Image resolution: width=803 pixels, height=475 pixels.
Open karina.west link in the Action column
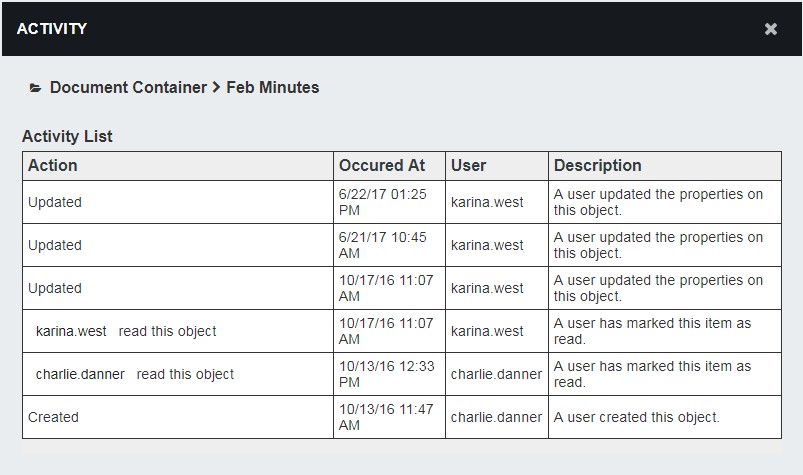(73, 331)
